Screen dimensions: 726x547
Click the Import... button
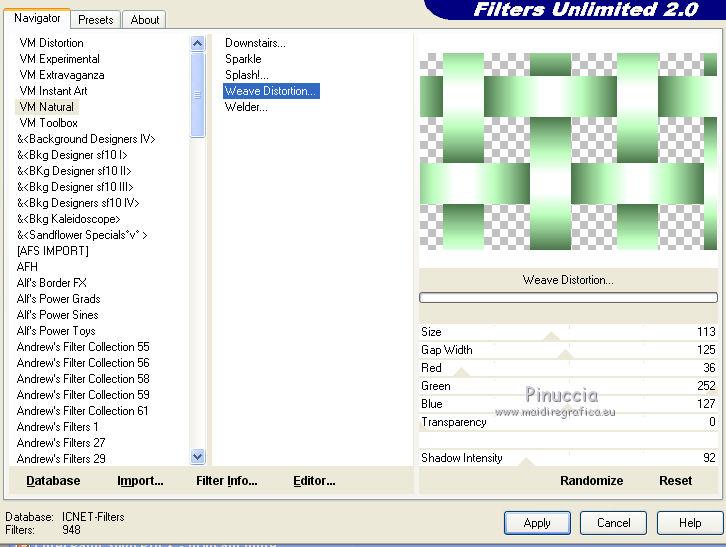pyautogui.click(x=140, y=481)
